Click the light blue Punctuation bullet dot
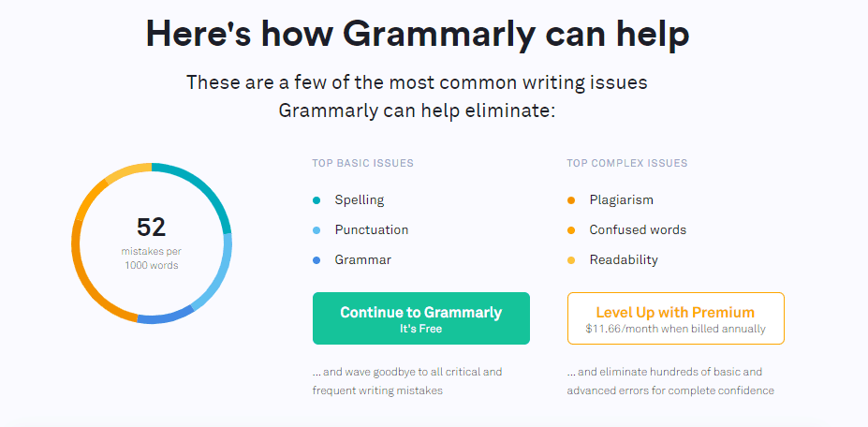The height and width of the screenshot is (427, 868). 316,230
